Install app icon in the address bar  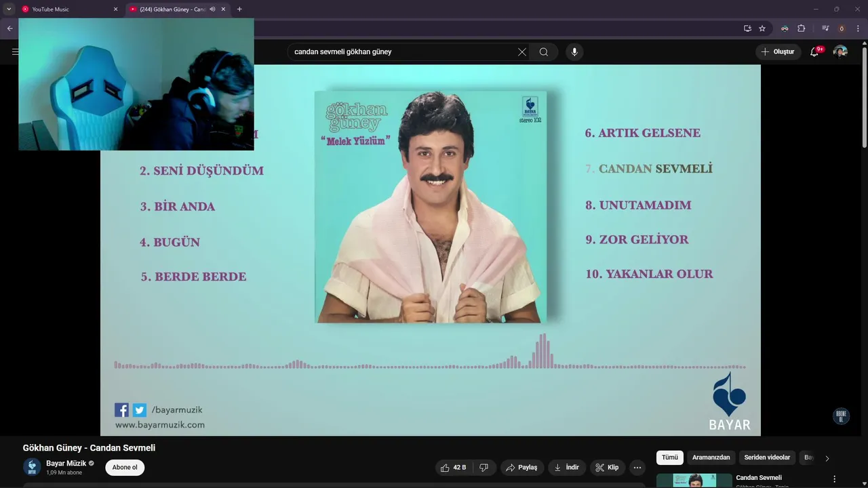pos(747,28)
